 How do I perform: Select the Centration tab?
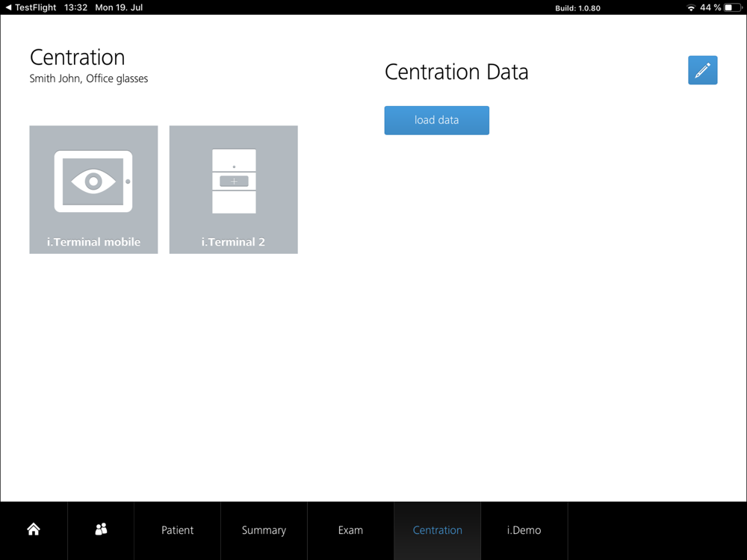click(x=437, y=530)
